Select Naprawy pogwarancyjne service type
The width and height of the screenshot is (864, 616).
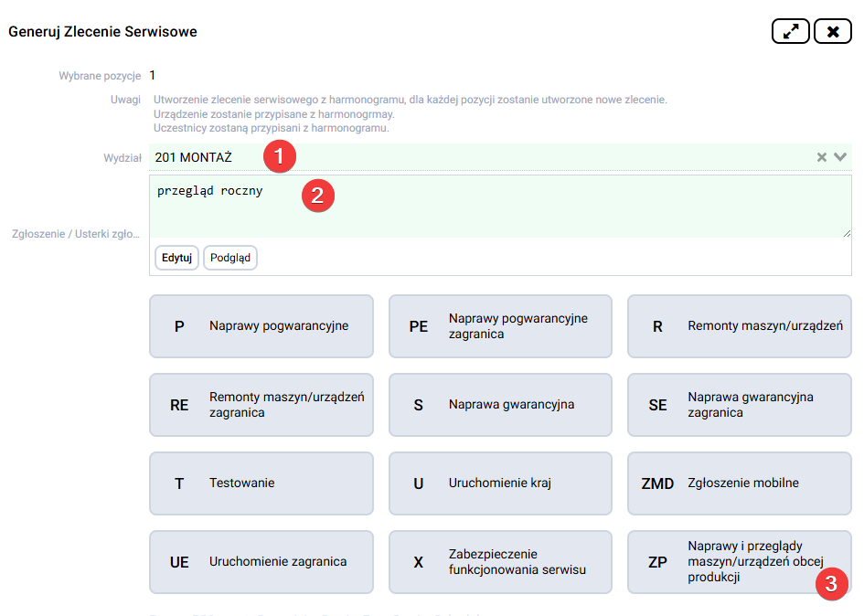tap(261, 326)
